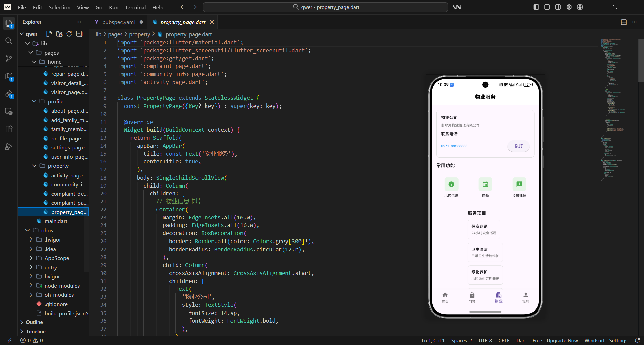Expand the node_modules folder
The width and height of the screenshot is (644, 345).
31,286
